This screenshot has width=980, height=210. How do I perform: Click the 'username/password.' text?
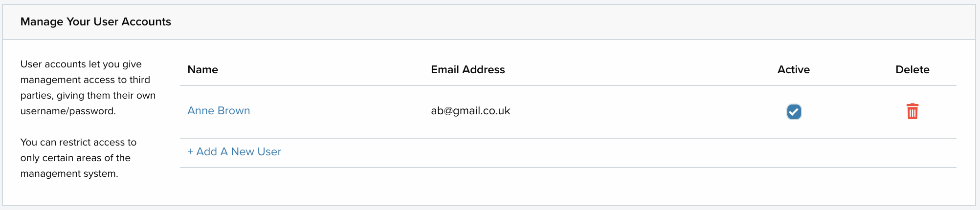(68, 111)
